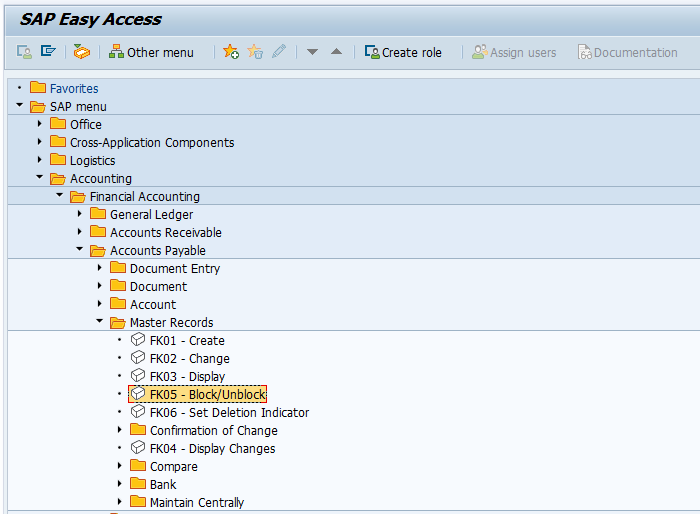This screenshot has height=514, width=700.
Task: Click the Logistics folder icon
Action: tap(58, 159)
